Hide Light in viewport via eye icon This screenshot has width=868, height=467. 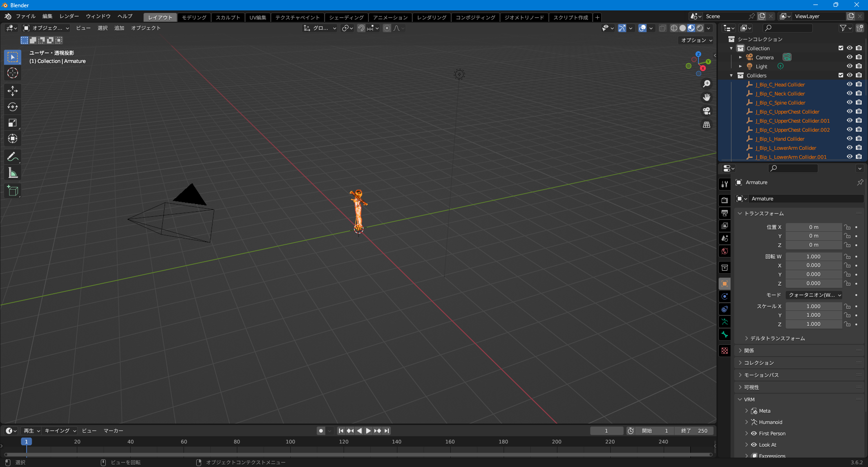coord(849,66)
